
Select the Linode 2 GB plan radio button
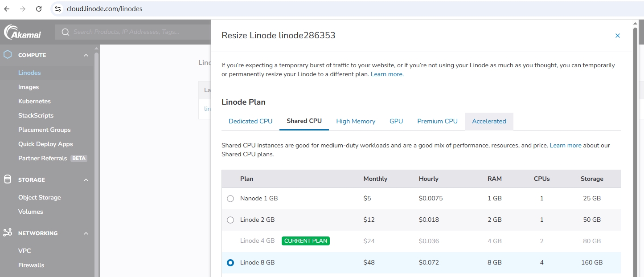(230, 220)
